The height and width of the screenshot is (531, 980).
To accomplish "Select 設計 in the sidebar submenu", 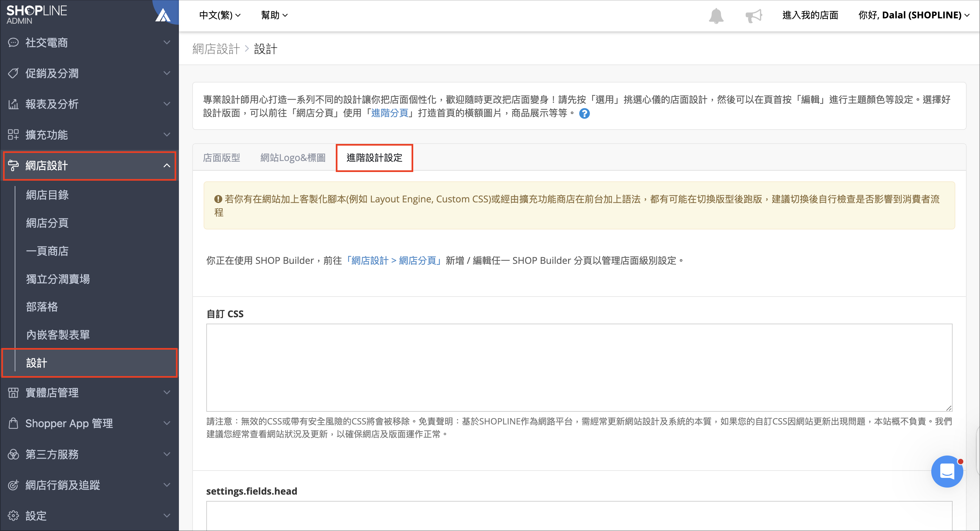I will tap(90, 363).
